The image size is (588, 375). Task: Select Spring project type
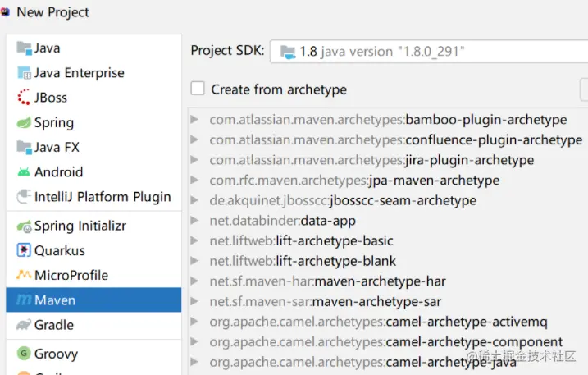93,122
